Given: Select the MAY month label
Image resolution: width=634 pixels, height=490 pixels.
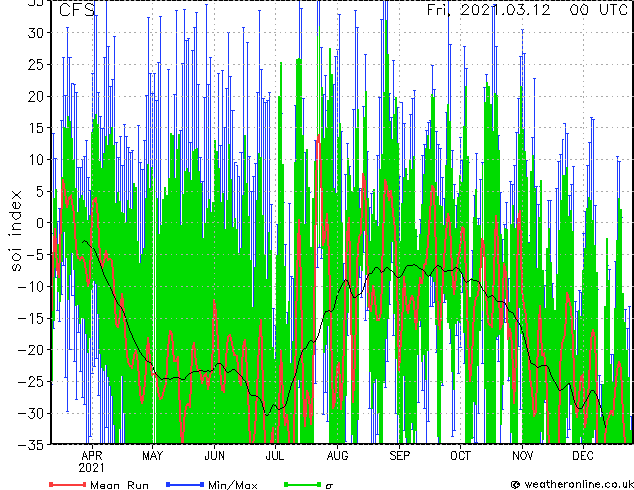Looking at the screenshot, I should [152, 456].
